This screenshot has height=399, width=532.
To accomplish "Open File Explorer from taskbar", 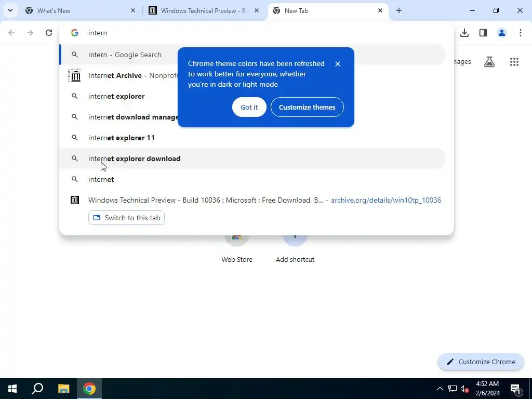I will [63, 389].
